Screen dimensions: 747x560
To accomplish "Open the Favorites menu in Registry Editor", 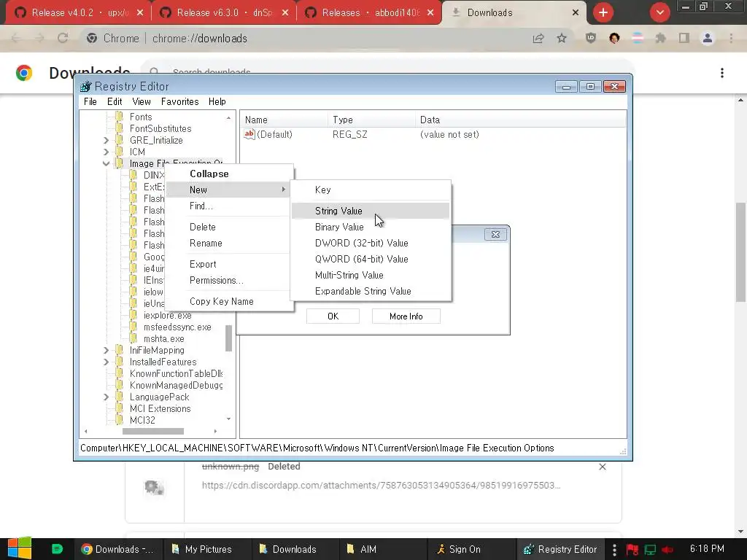I will coord(179,101).
